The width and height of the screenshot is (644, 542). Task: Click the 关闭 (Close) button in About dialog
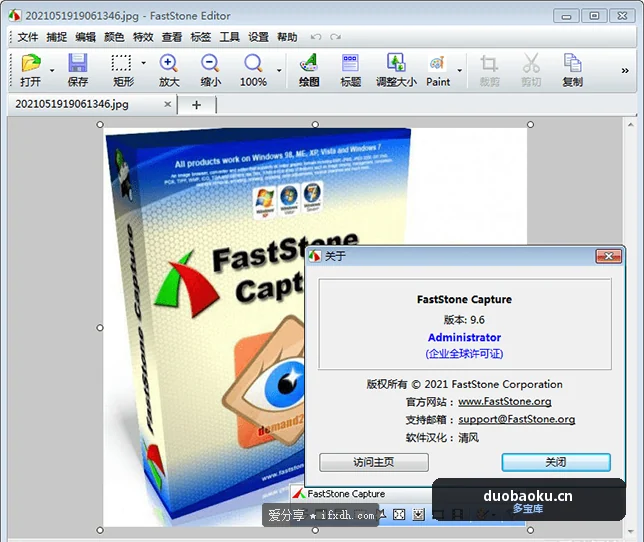556,462
